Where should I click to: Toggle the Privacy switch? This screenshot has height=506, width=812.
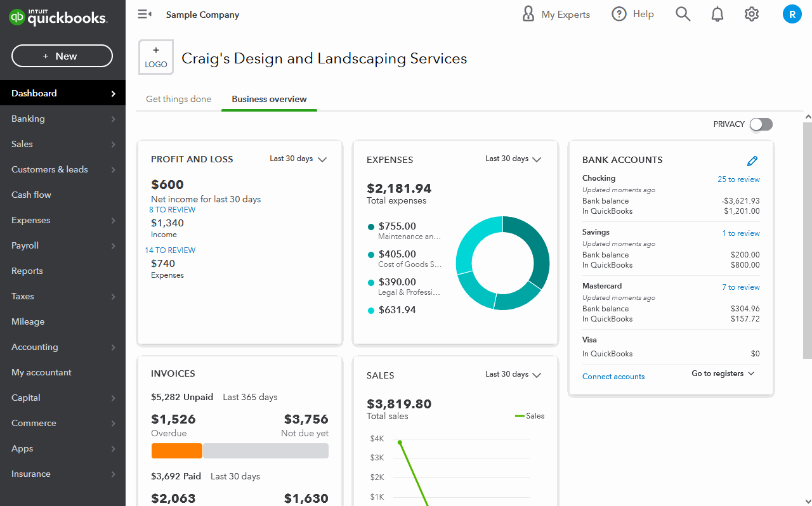761,124
